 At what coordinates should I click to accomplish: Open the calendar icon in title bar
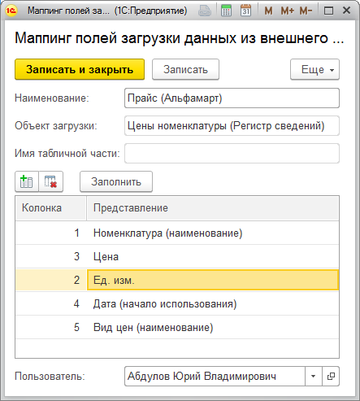click(246, 11)
